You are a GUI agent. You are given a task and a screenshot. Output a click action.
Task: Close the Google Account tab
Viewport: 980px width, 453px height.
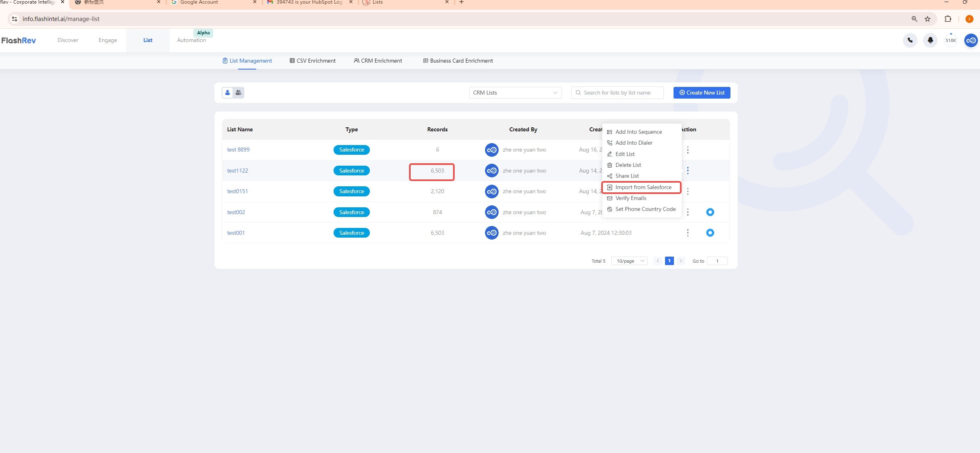pos(255,2)
